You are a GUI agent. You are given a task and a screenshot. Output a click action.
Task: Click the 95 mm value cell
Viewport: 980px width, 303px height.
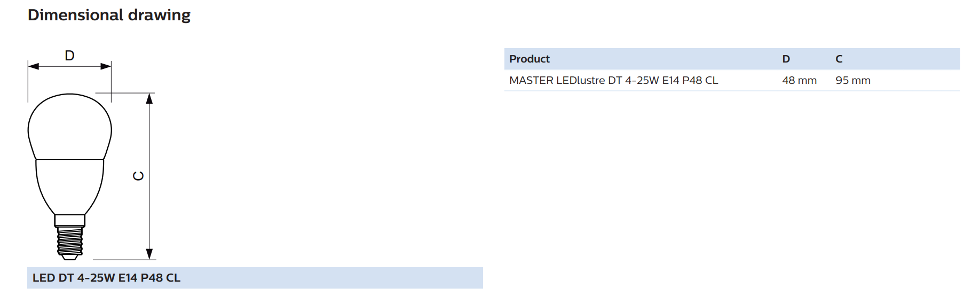pos(853,80)
